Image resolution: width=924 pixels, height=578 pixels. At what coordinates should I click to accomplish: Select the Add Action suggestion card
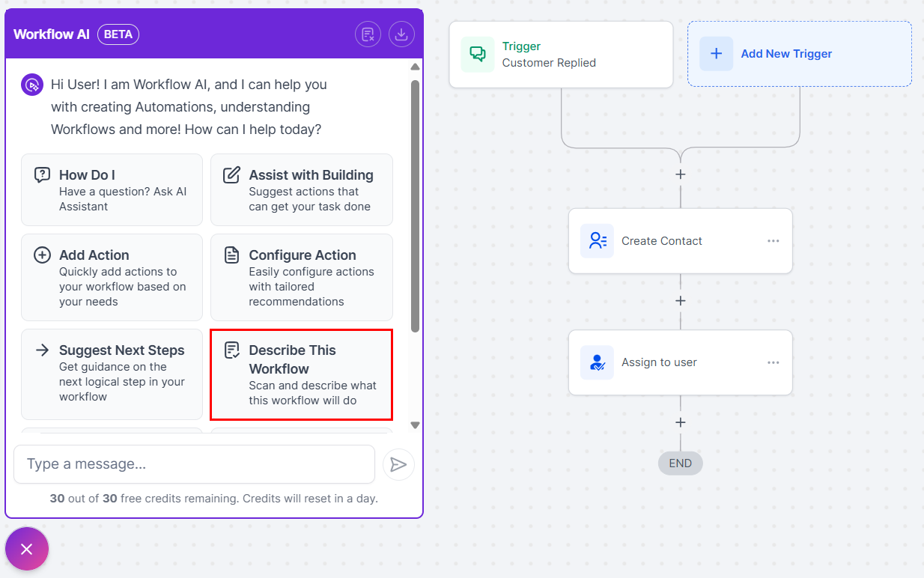pos(112,277)
